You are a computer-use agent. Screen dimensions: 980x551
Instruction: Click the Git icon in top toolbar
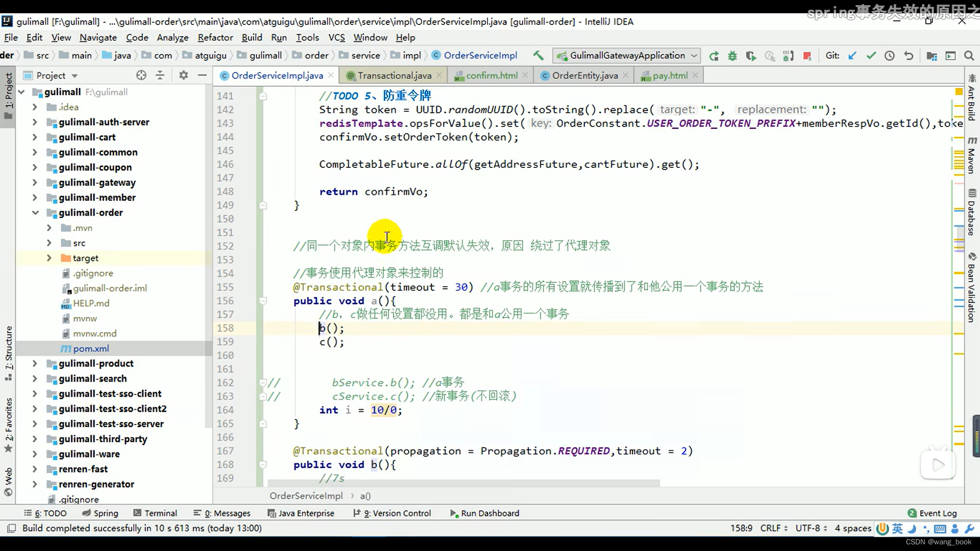pyautogui.click(x=832, y=55)
